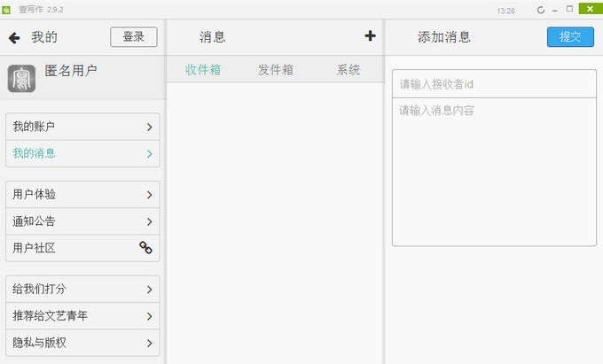
Task: Click the anonymous user avatar
Action: pyautogui.click(x=21, y=78)
